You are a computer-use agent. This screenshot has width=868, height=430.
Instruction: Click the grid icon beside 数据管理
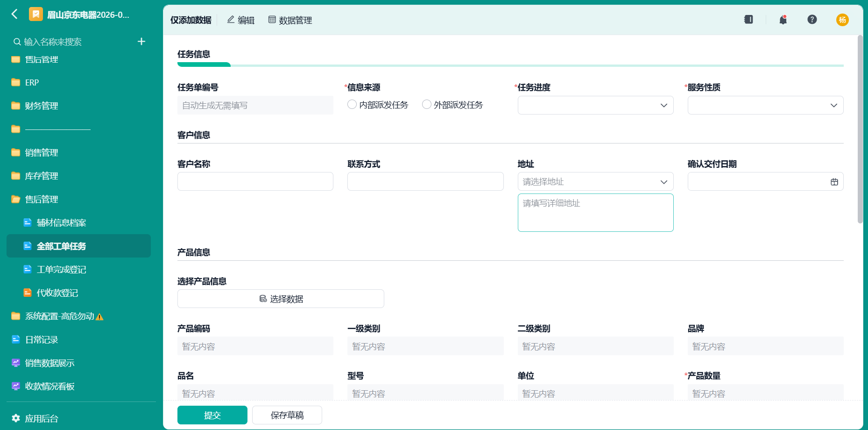272,20
